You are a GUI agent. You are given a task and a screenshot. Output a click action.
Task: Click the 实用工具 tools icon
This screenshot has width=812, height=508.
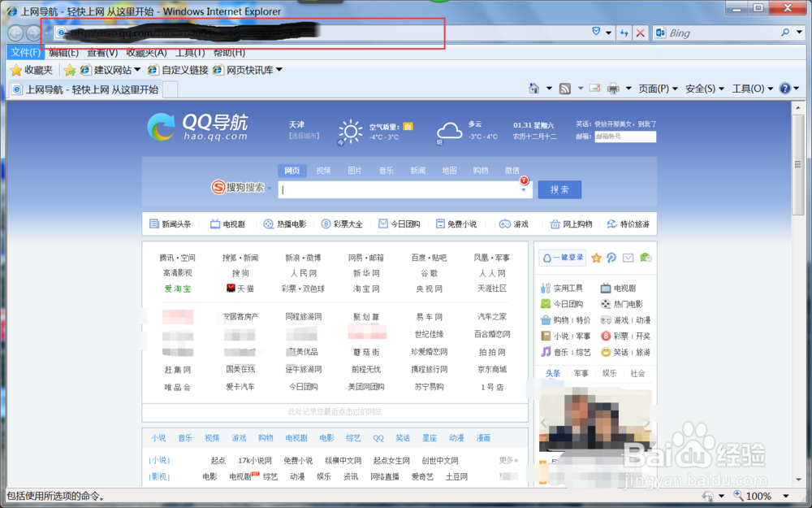[x=546, y=289]
